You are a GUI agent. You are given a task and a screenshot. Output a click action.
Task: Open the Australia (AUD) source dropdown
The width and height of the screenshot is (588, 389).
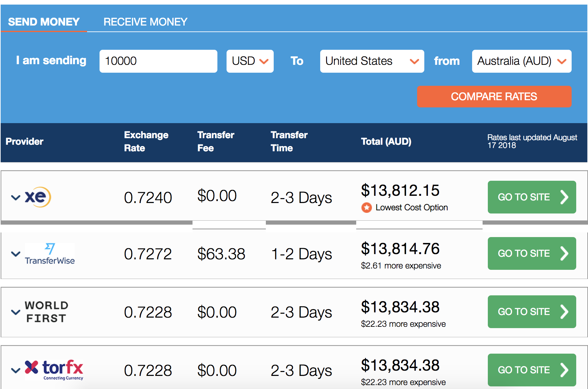pyautogui.click(x=522, y=61)
